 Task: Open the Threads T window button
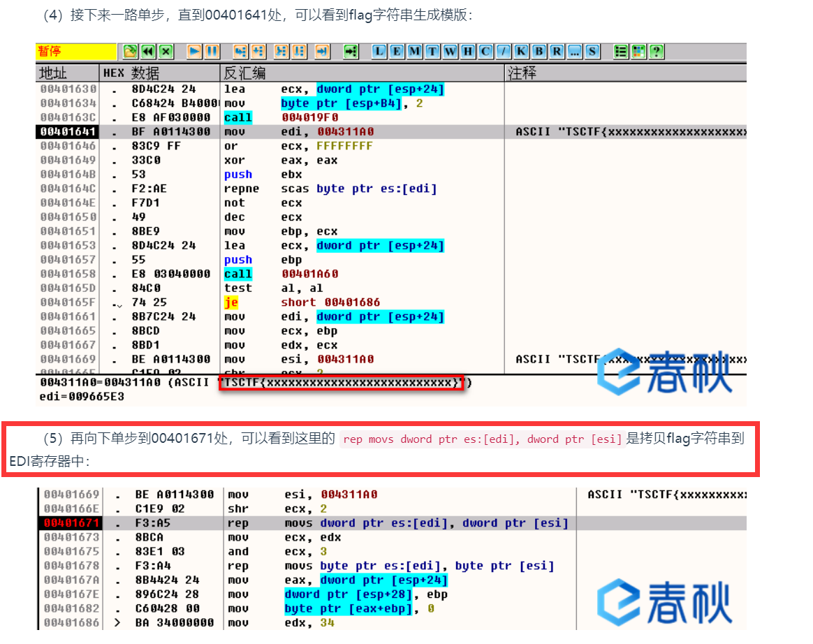(433, 52)
